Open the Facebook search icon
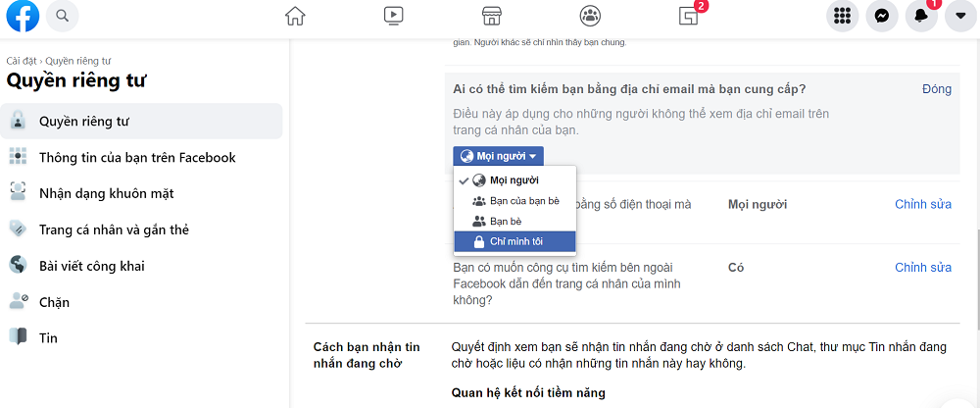 pos(63,16)
